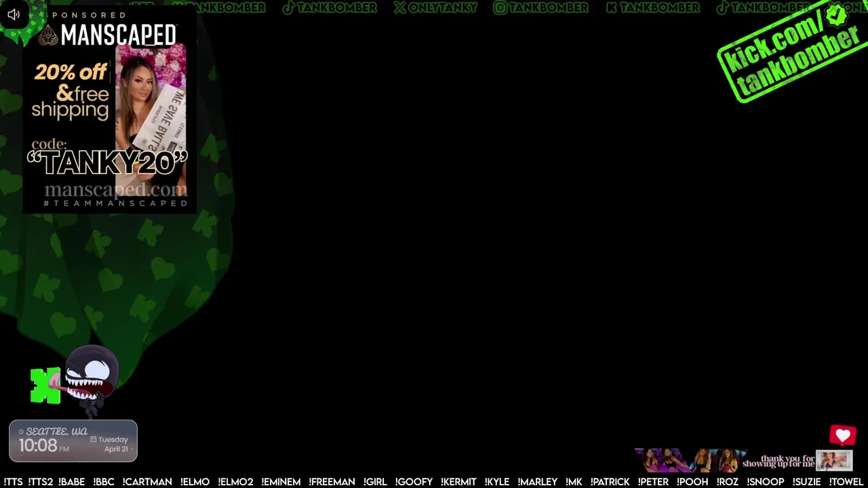Click the TANKY20 promo code
Viewport: 868px width, 488px height.
pos(107,163)
